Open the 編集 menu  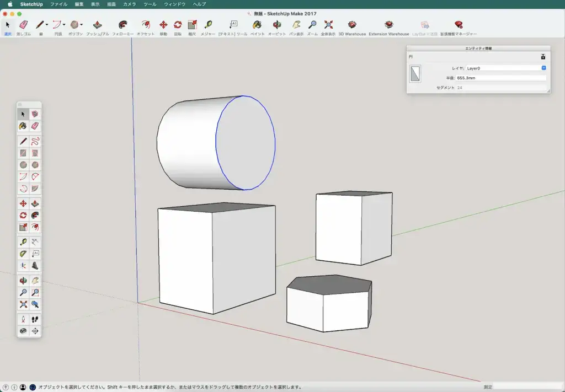point(79,4)
